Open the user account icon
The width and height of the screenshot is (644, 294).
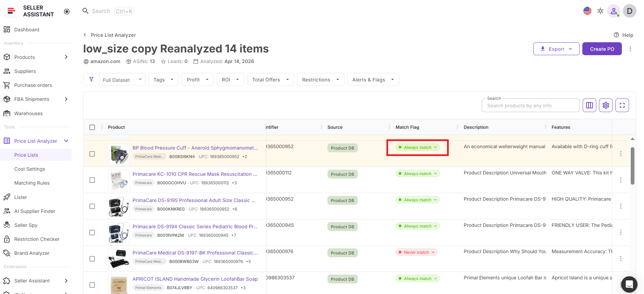(614, 11)
